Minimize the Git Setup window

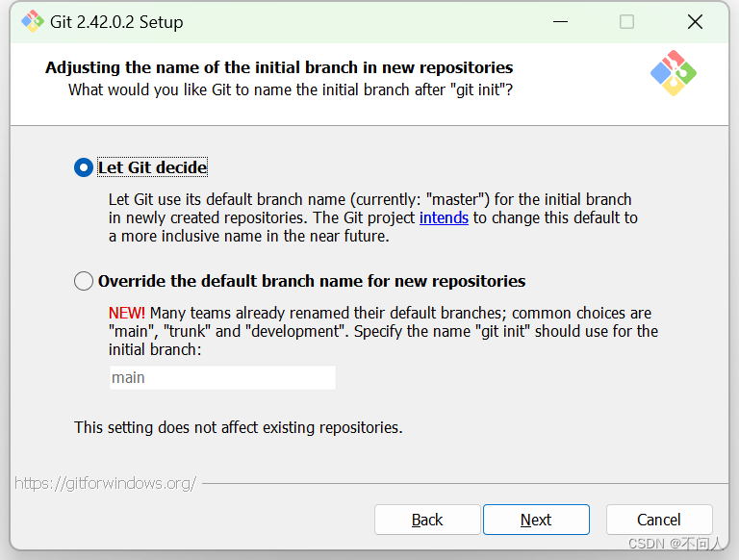(560, 22)
